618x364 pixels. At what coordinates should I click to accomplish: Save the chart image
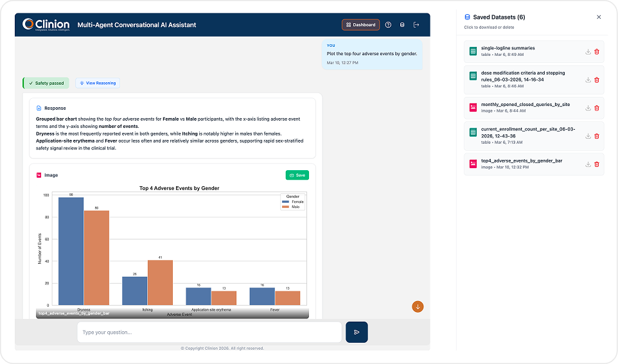point(297,175)
